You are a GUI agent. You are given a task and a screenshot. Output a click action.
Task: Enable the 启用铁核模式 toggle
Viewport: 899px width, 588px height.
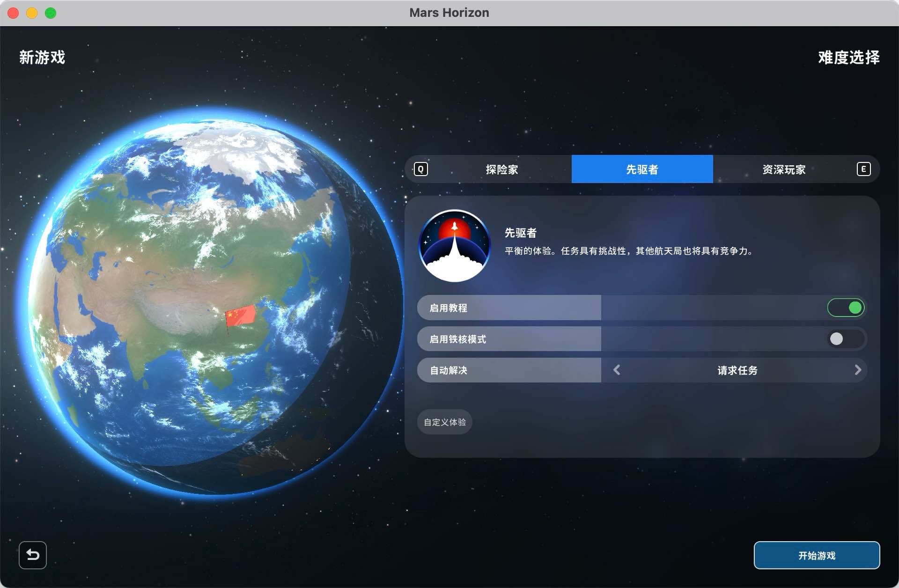846,338
